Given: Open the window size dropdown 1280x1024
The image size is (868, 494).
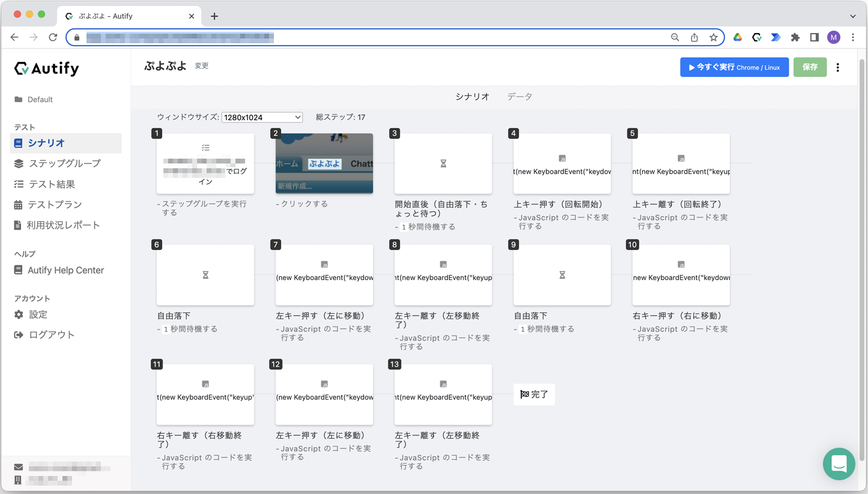Looking at the screenshot, I should pyautogui.click(x=262, y=117).
